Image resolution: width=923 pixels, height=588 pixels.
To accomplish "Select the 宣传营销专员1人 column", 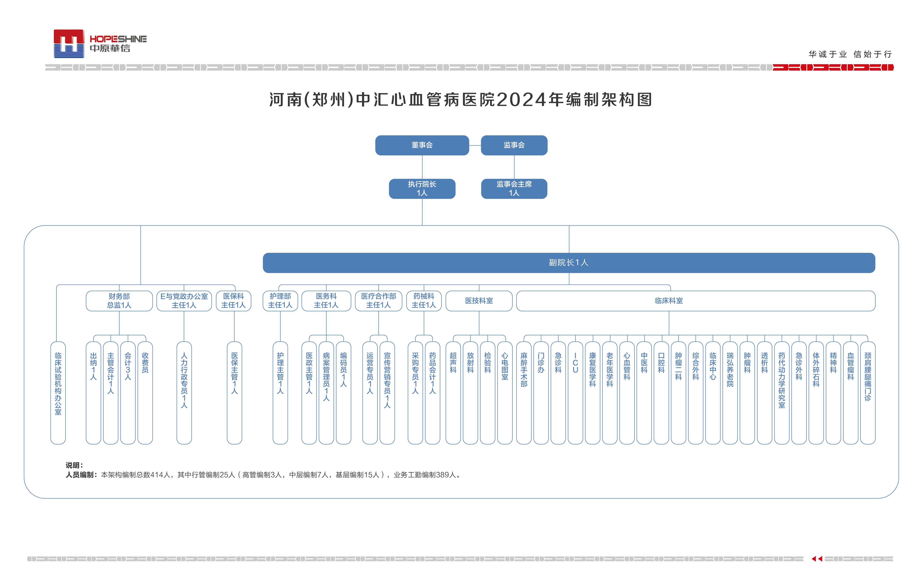I will (387, 393).
